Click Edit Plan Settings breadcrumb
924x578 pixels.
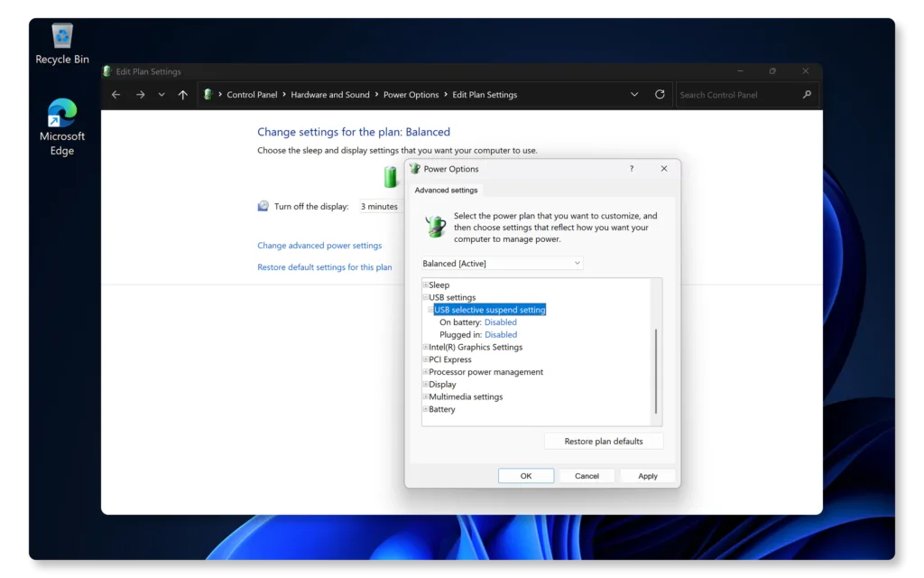pyautogui.click(x=485, y=94)
